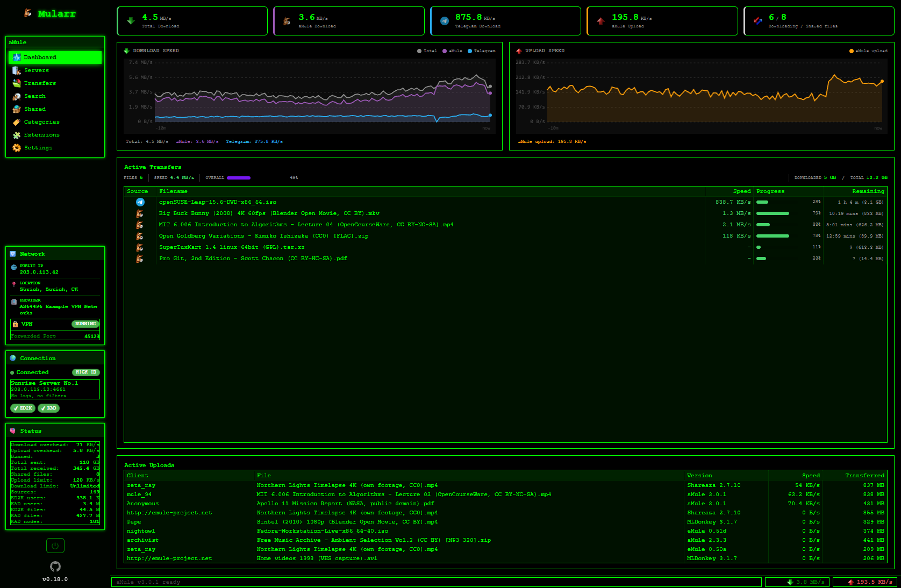Viewport: 901px width, 588px height.
Task: Click the VPN lock icon
Action: click(x=16, y=324)
